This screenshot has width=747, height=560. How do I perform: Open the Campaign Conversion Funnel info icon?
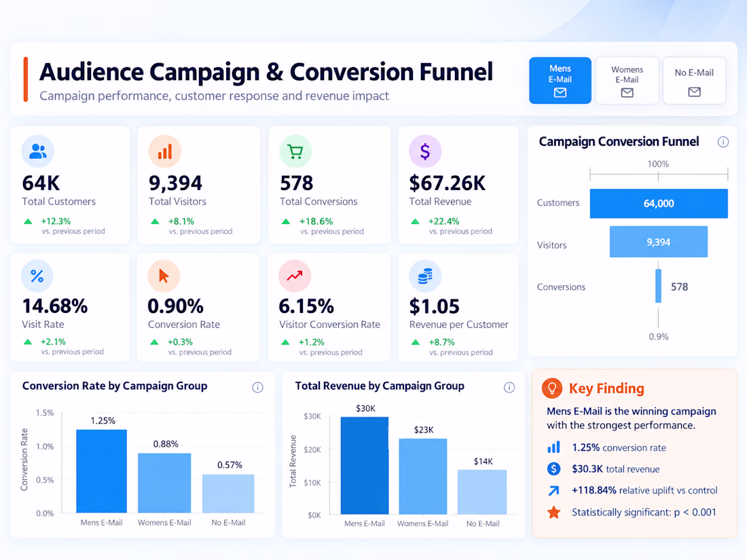(x=723, y=142)
